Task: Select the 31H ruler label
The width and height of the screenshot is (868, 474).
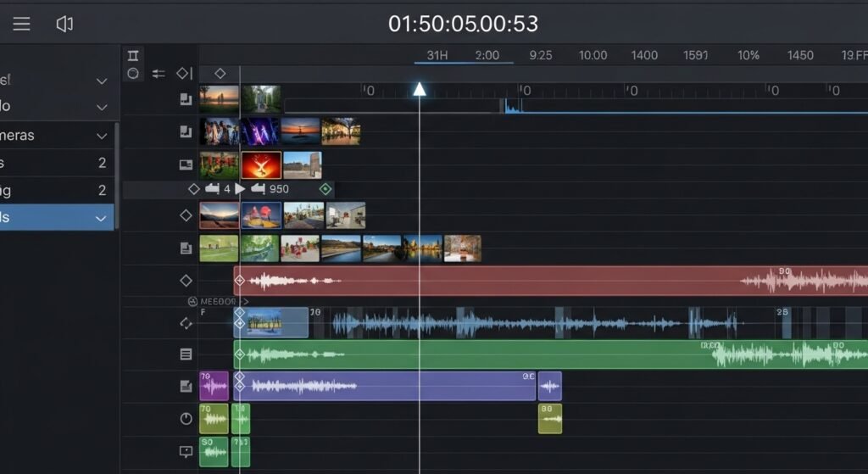Action: [x=437, y=55]
